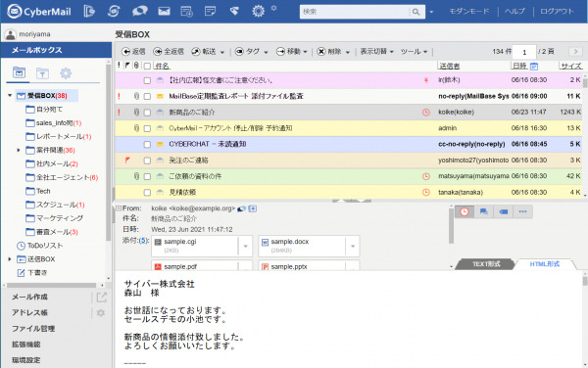This screenshot has width=588, height=368.
Task: Switch to the HTML形式 tab
Action: pyautogui.click(x=545, y=264)
